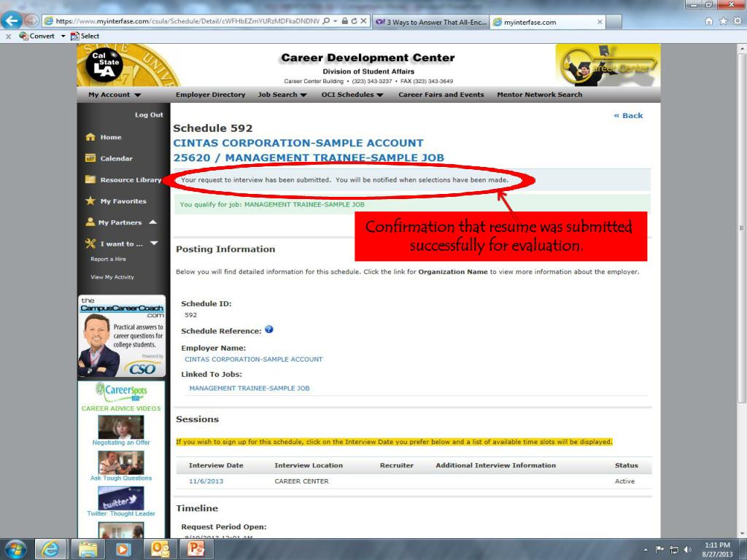Open Mentor Network Search menu item
Image resolution: width=747 pixels, height=560 pixels.
[x=540, y=95]
